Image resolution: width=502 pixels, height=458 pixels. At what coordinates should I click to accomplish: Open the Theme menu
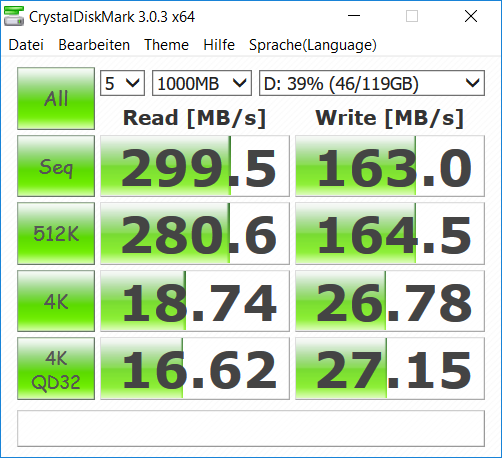tap(166, 45)
